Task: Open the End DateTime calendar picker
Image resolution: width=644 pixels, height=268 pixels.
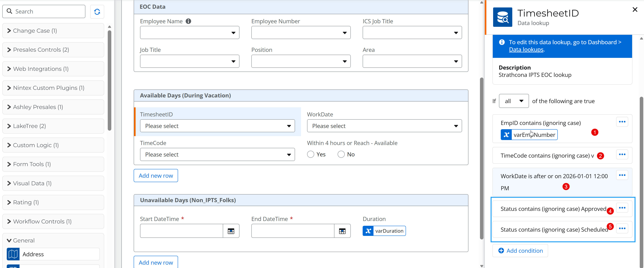Action: (342, 231)
